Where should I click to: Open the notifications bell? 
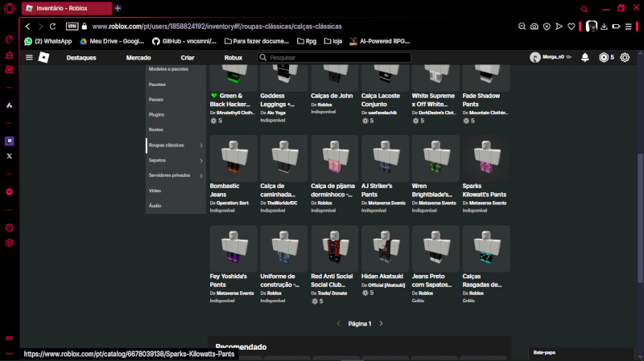[585, 58]
